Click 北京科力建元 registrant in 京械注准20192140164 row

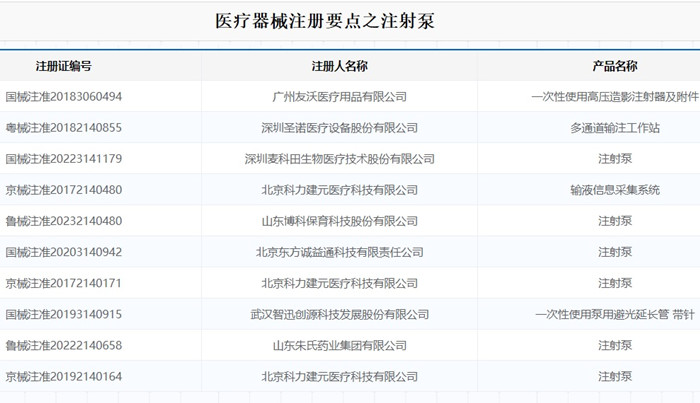[339, 376]
